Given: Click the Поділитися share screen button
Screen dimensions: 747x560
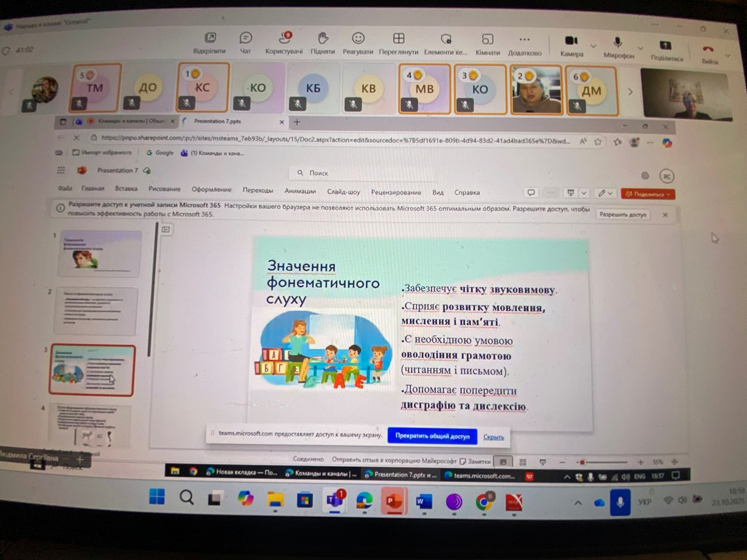Looking at the screenshot, I should [x=666, y=51].
